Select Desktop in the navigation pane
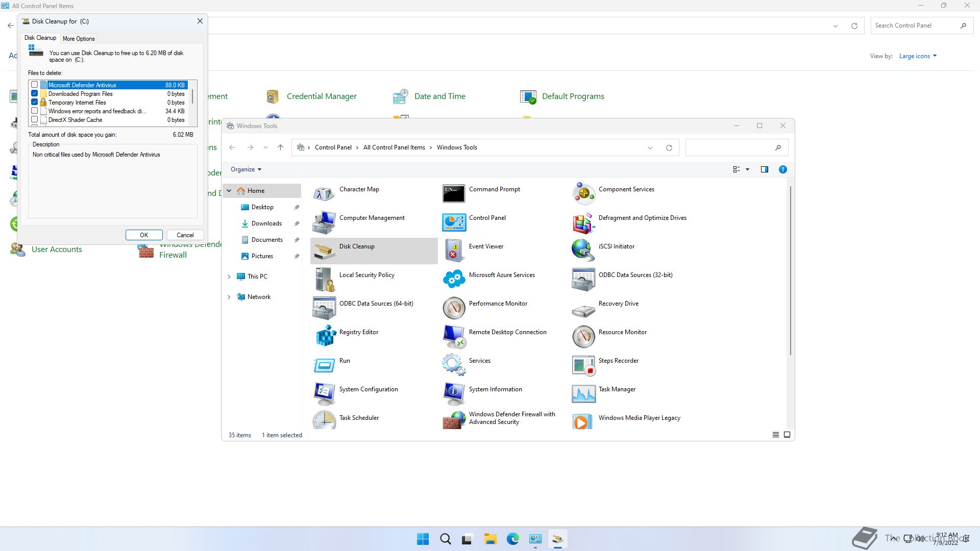Image resolution: width=980 pixels, height=551 pixels. [x=262, y=207]
